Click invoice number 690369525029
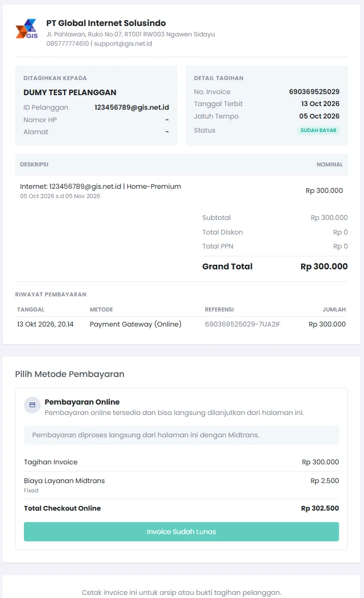This screenshot has height=598, width=364. [x=314, y=92]
